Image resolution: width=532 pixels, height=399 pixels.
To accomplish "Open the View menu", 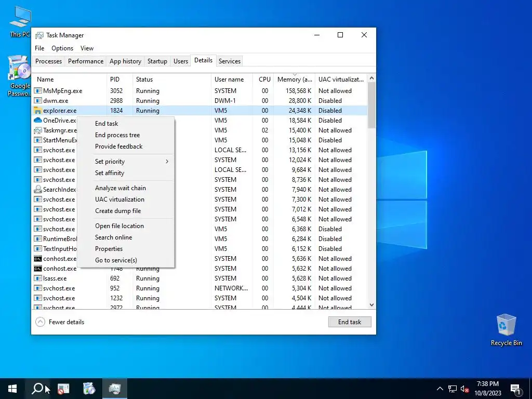I will pos(87,48).
